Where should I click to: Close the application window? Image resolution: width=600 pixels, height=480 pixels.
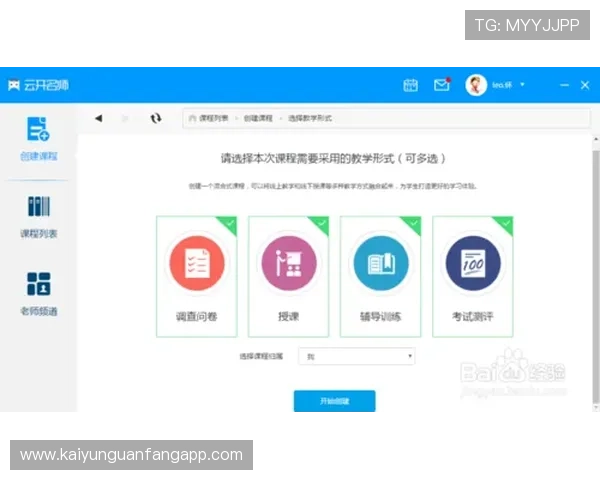point(585,85)
